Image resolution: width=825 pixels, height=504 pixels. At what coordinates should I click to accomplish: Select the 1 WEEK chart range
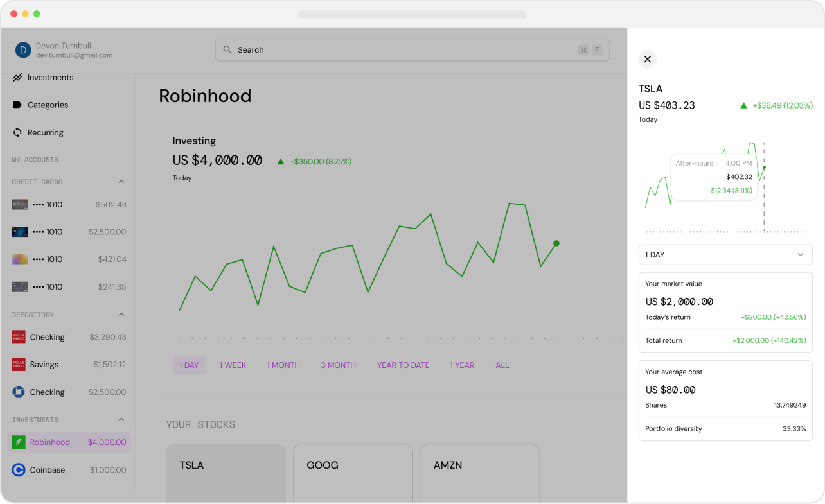coord(233,365)
